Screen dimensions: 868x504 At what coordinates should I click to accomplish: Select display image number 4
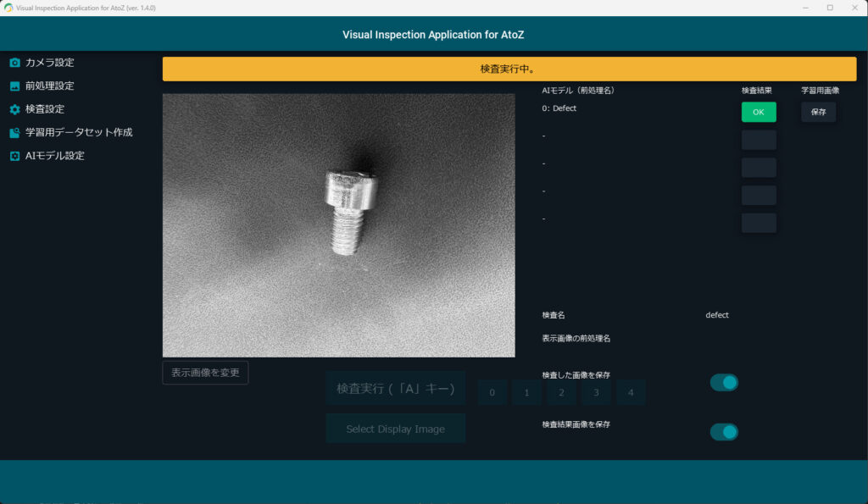coord(631,392)
